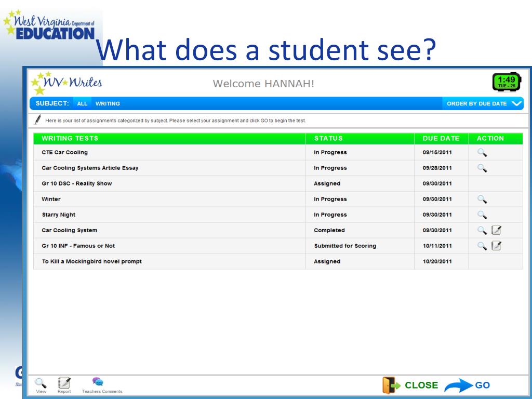Open the report icon for Gr 10 INF - Famous or Not
Viewport: 532px width, 399px height.
(496, 246)
